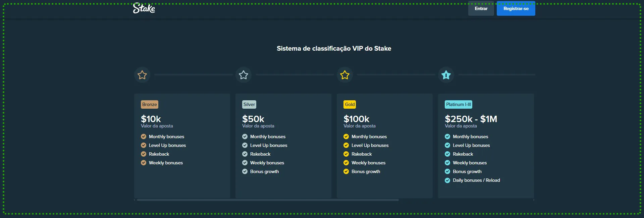
Task: Click the checkmark beside Platinum Daily bonuses / Reload
Action: click(x=447, y=180)
